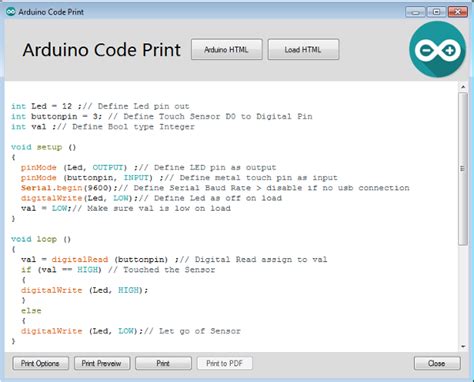Click the Print button

pyautogui.click(x=163, y=363)
